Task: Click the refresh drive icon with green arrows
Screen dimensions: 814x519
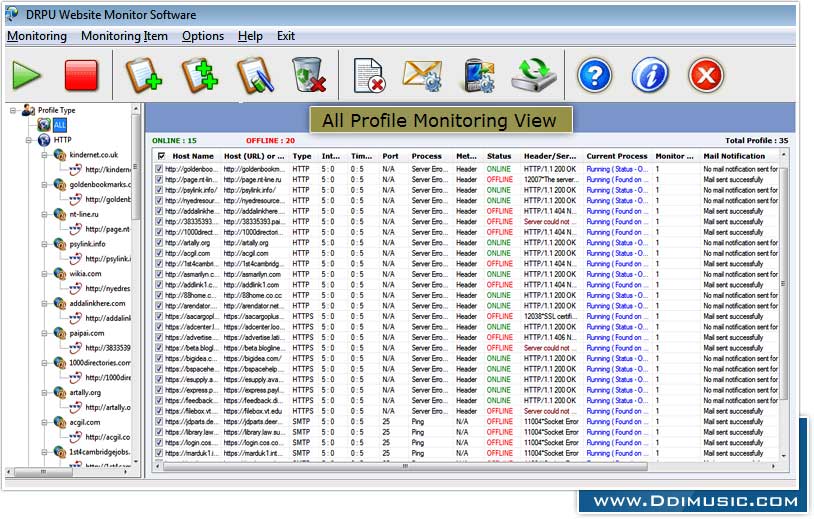Action: click(x=534, y=76)
